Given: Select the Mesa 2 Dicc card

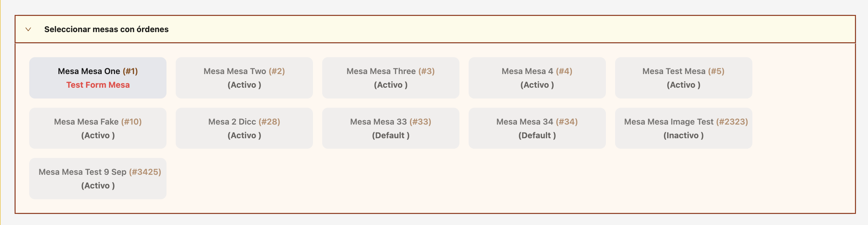Looking at the screenshot, I should coord(244,128).
